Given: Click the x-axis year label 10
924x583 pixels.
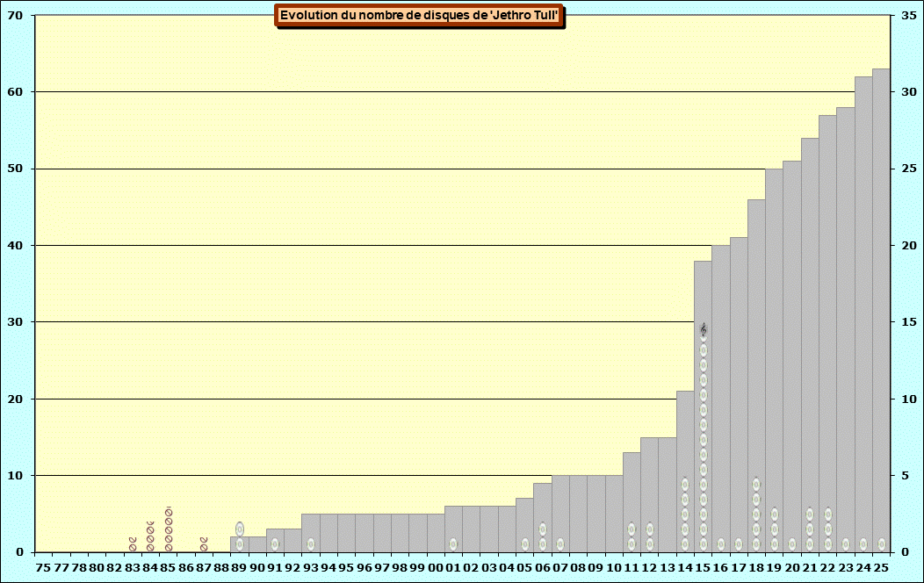Looking at the screenshot, I should [x=613, y=568].
